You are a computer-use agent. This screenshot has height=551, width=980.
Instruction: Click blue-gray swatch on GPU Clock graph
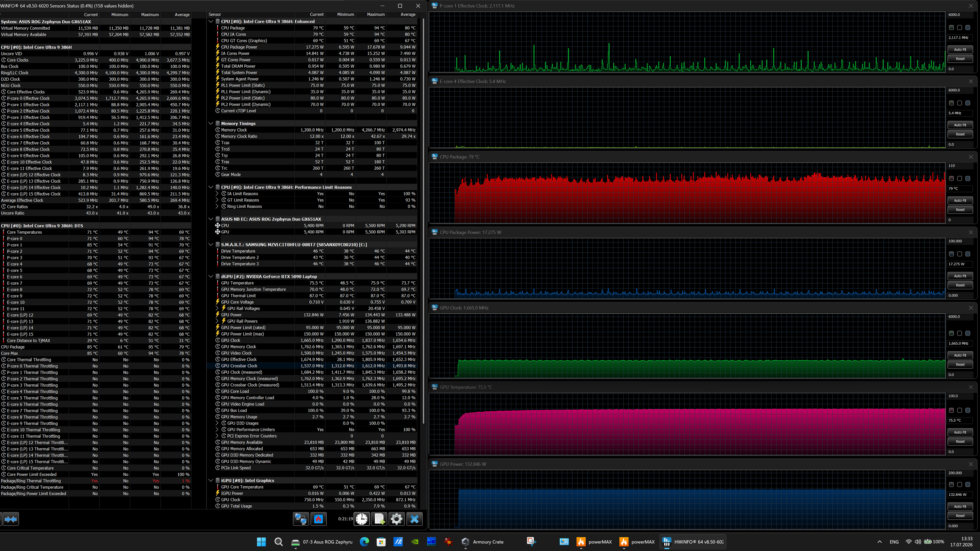click(968, 333)
